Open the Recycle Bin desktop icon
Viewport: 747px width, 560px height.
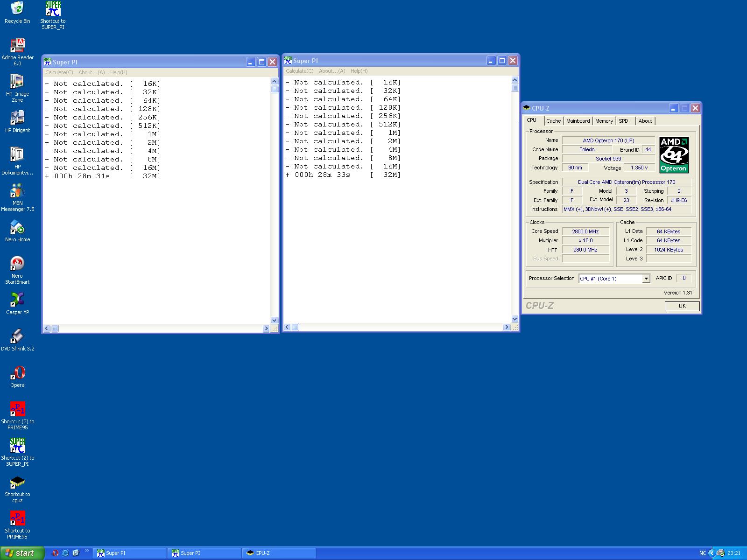[17, 13]
